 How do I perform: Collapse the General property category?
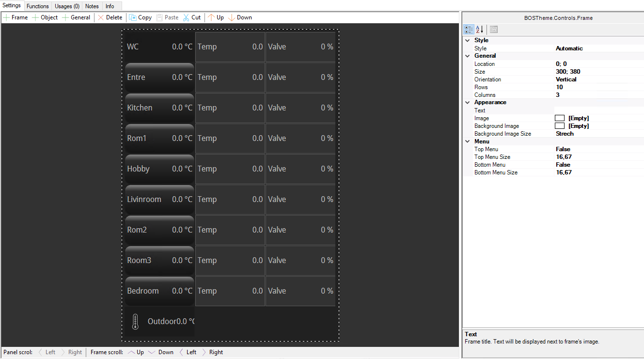(468, 56)
